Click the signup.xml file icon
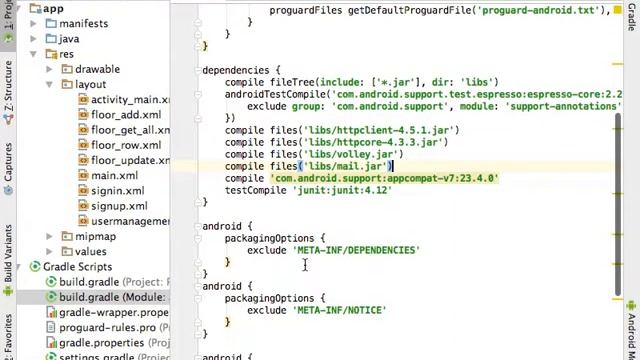 [83, 206]
